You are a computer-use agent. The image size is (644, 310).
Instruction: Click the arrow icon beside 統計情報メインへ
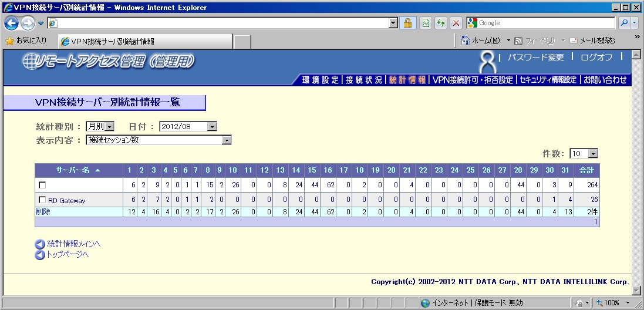(40, 245)
